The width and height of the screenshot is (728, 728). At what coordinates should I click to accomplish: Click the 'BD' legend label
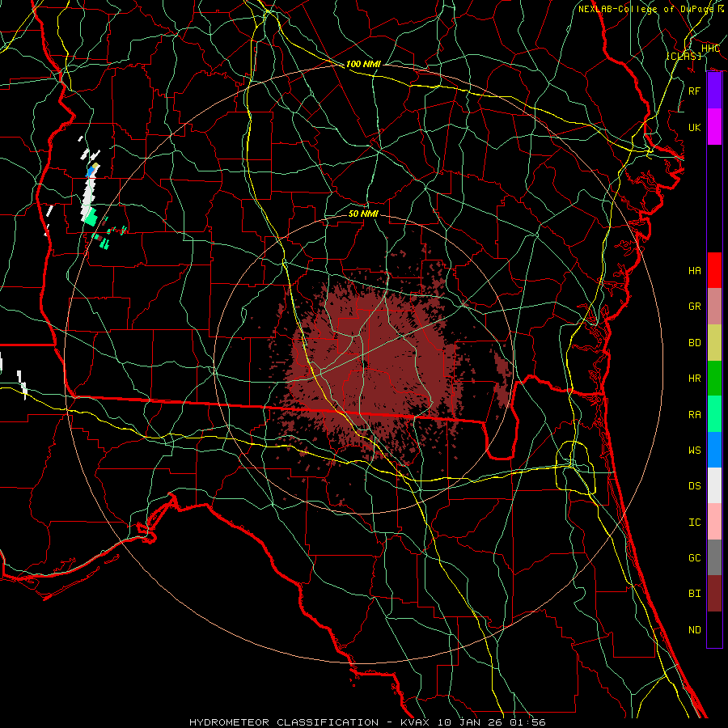click(695, 343)
